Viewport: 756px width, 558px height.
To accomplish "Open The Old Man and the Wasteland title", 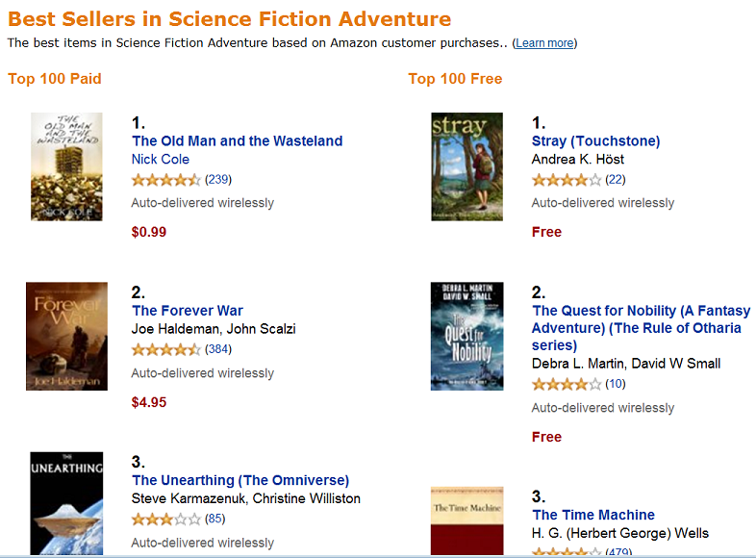I will (x=237, y=141).
